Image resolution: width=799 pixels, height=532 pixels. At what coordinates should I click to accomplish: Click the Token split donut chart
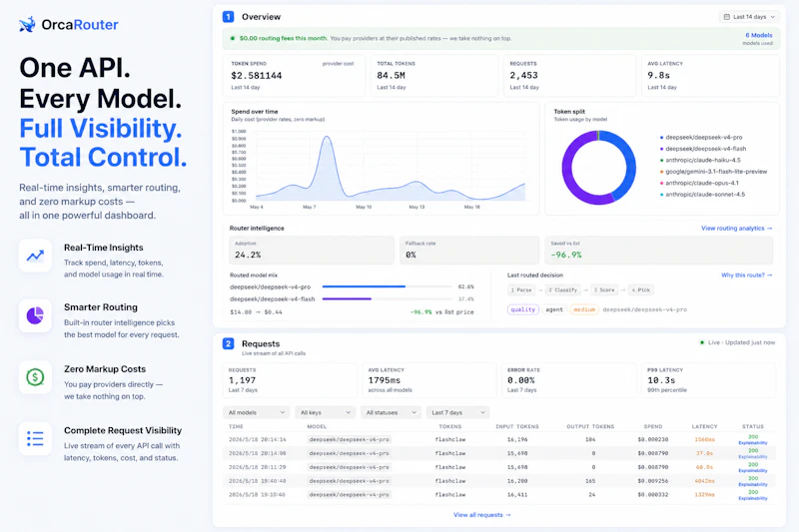(598, 168)
